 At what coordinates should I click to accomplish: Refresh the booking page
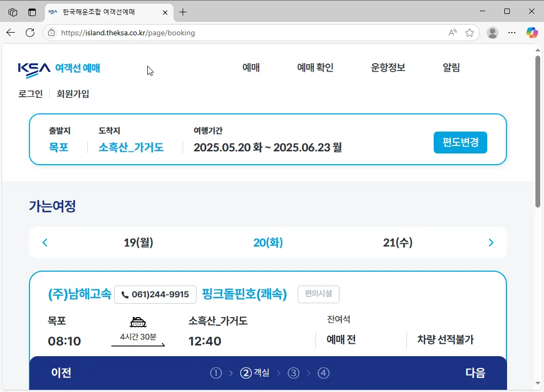point(30,33)
